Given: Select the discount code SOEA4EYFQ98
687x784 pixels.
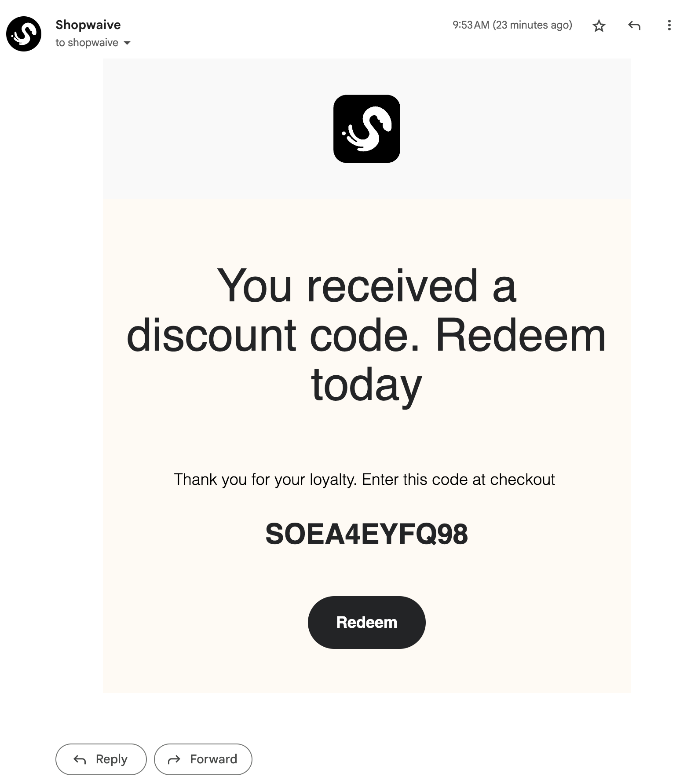Looking at the screenshot, I should [x=366, y=534].
